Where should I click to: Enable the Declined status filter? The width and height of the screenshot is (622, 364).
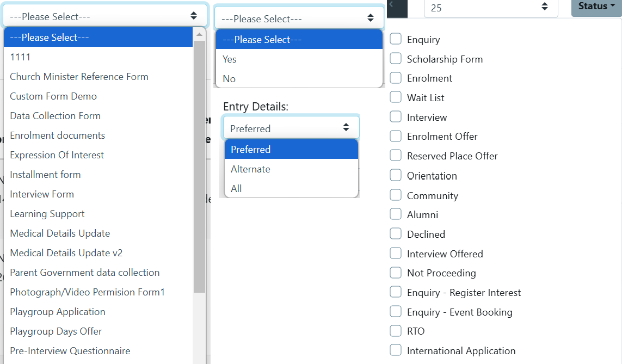396,233
